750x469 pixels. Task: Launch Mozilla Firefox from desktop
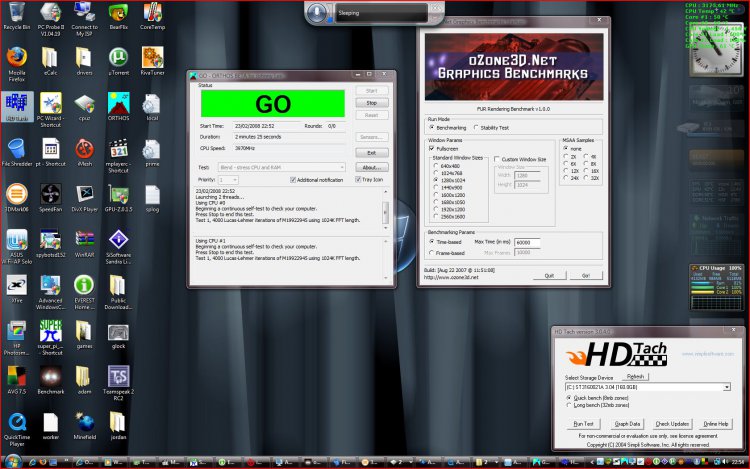pyautogui.click(x=17, y=64)
